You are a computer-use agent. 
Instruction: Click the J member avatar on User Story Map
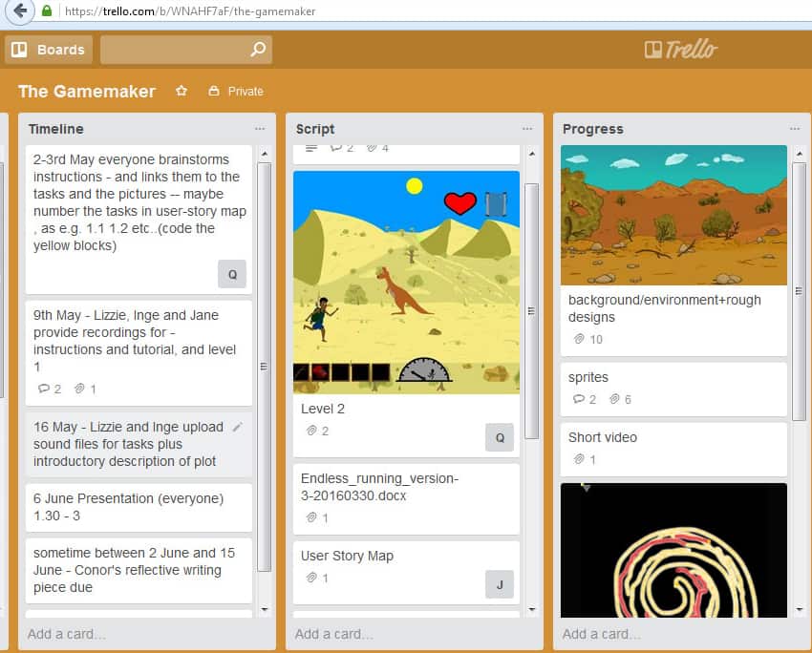(499, 583)
